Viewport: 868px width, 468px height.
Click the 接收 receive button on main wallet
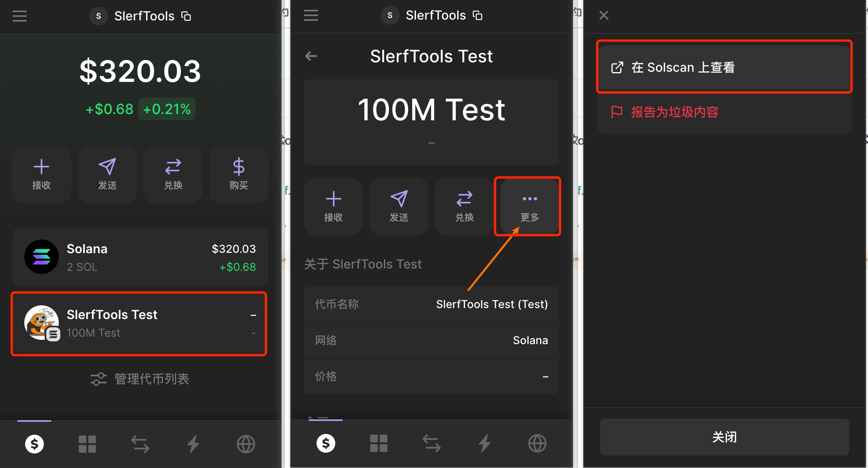pos(42,174)
